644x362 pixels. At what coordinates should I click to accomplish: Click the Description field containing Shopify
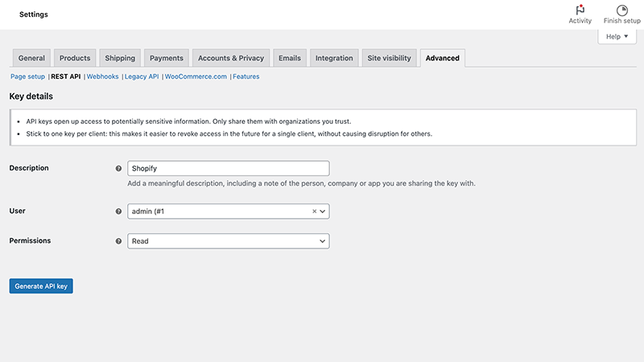[229, 168]
